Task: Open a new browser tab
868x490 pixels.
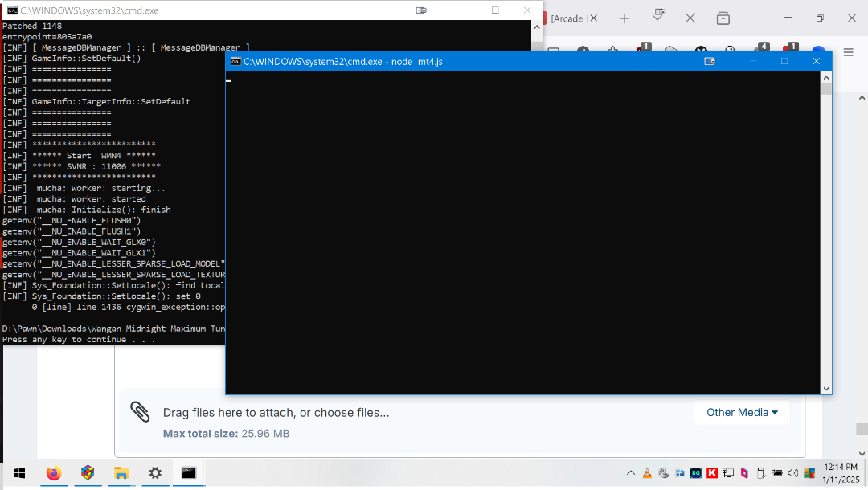Action: coord(624,18)
